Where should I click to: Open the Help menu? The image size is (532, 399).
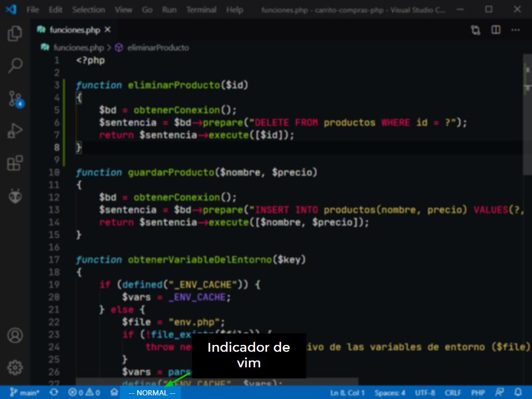pyautogui.click(x=235, y=10)
